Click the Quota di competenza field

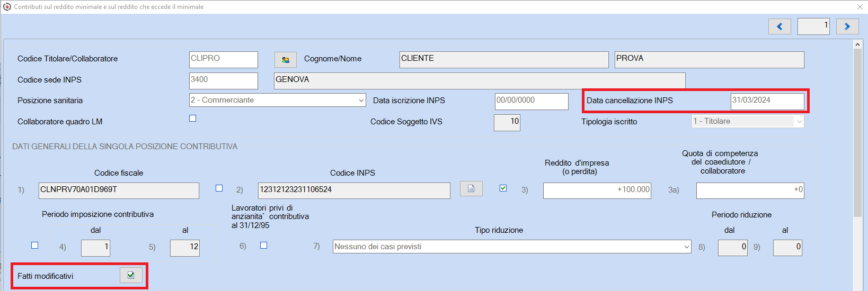tap(750, 190)
